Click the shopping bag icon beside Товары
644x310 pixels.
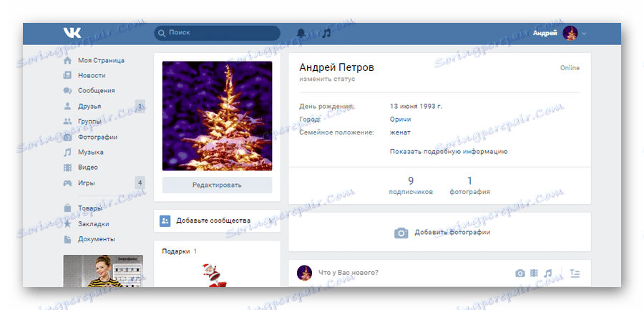pos(68,208)
